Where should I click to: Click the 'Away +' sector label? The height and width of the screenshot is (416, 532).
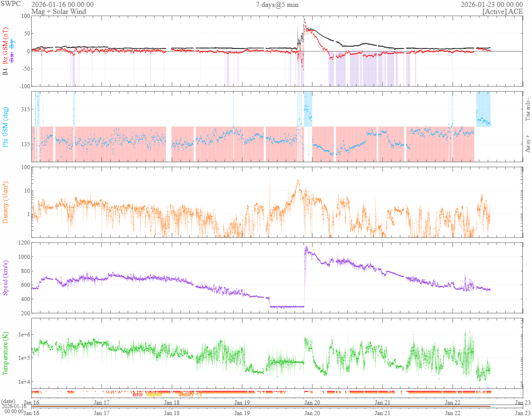tap(527, 144)
